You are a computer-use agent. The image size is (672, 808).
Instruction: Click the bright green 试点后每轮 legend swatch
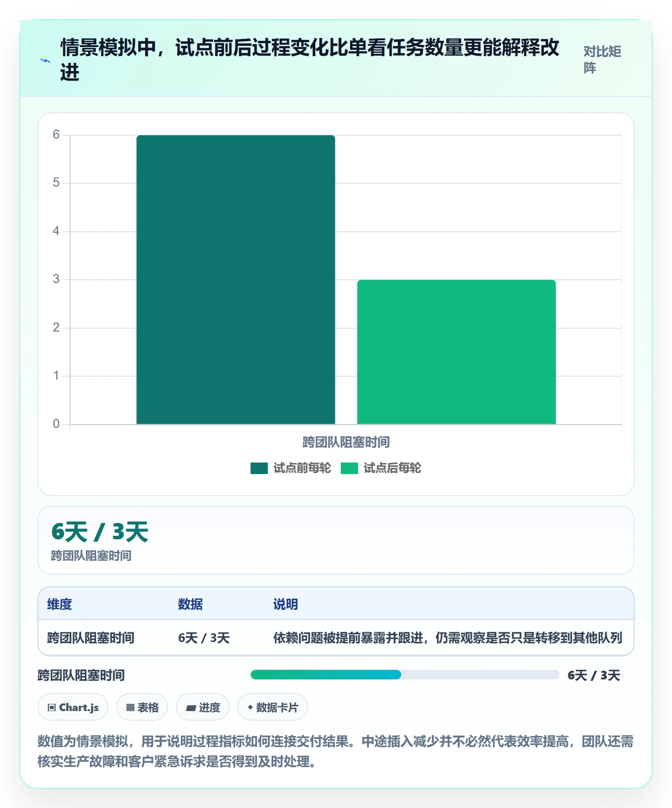(x=349, y=468)
